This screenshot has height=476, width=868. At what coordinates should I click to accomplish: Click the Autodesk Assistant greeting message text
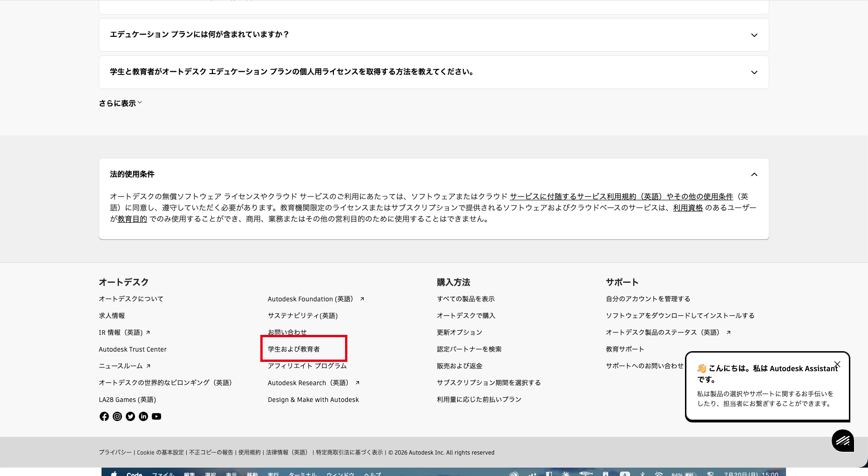[765, 399]
